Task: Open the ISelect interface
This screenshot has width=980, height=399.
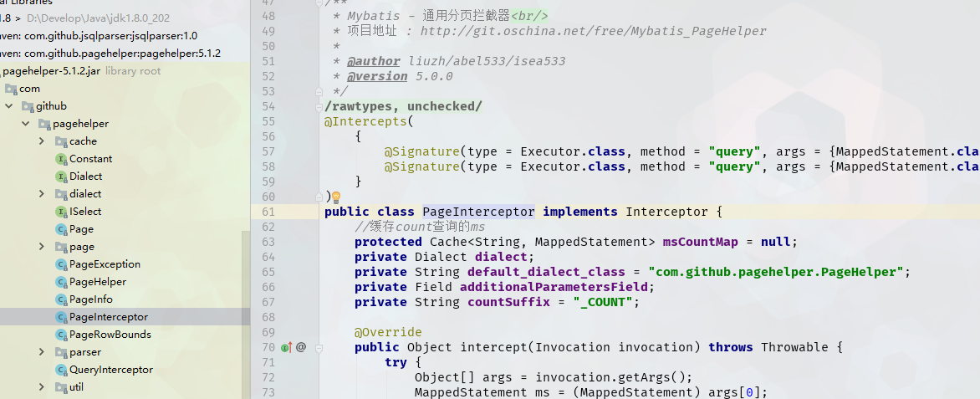Action: (x=85, y=212)
